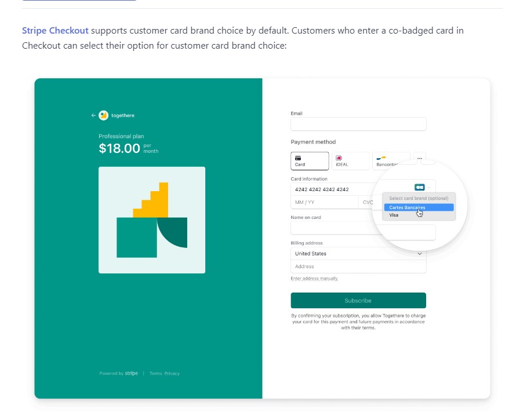The height and width of the screenshot is (420, 516).
Task: Click the back arrow beside togethere
Action: 93,115
